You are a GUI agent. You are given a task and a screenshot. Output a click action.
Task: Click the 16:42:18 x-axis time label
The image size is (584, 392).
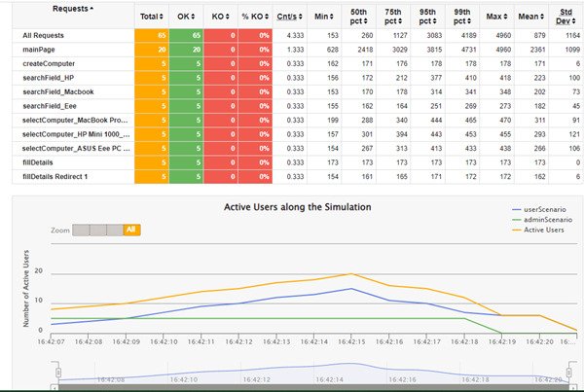tap(464, 341)
